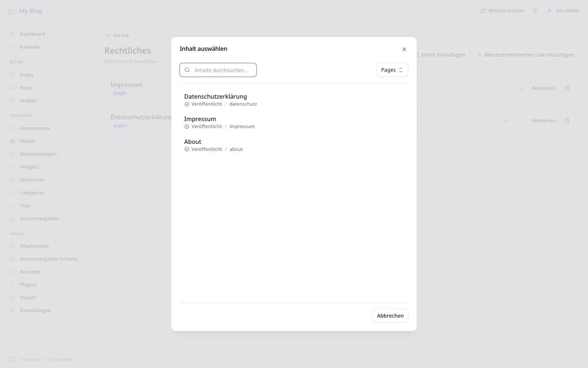588x368 pixels.
Task: Click the Widgets sidebar icon
Action: point(12,167)
